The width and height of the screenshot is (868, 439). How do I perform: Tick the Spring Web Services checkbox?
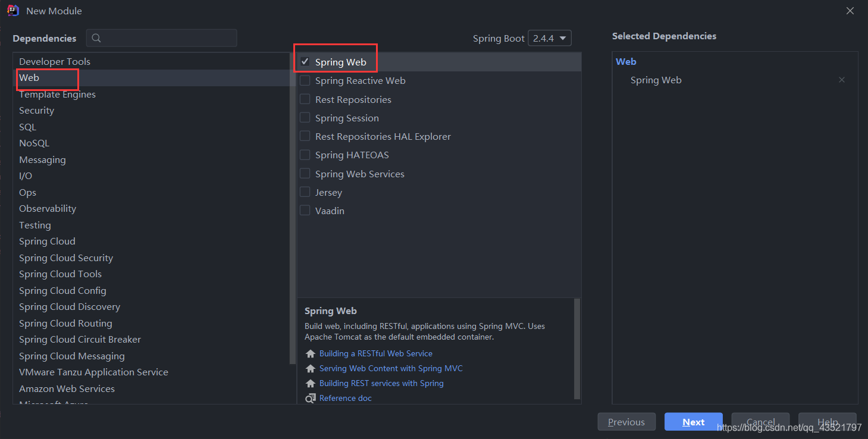tap(305, 174)
